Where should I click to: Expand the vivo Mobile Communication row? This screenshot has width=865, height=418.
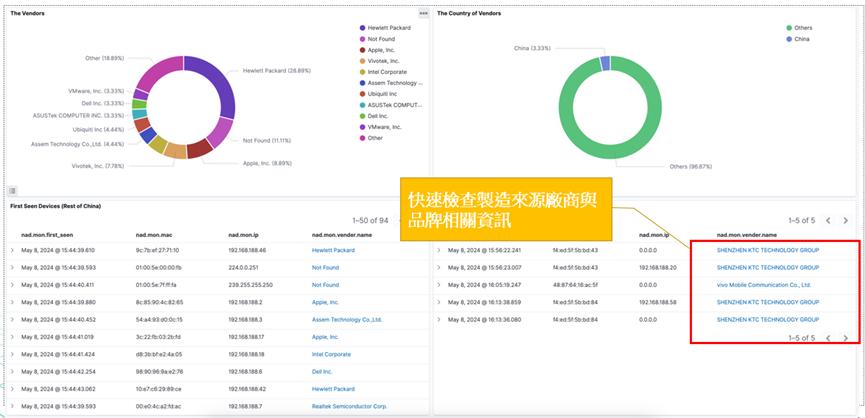(x=439, y=285)
